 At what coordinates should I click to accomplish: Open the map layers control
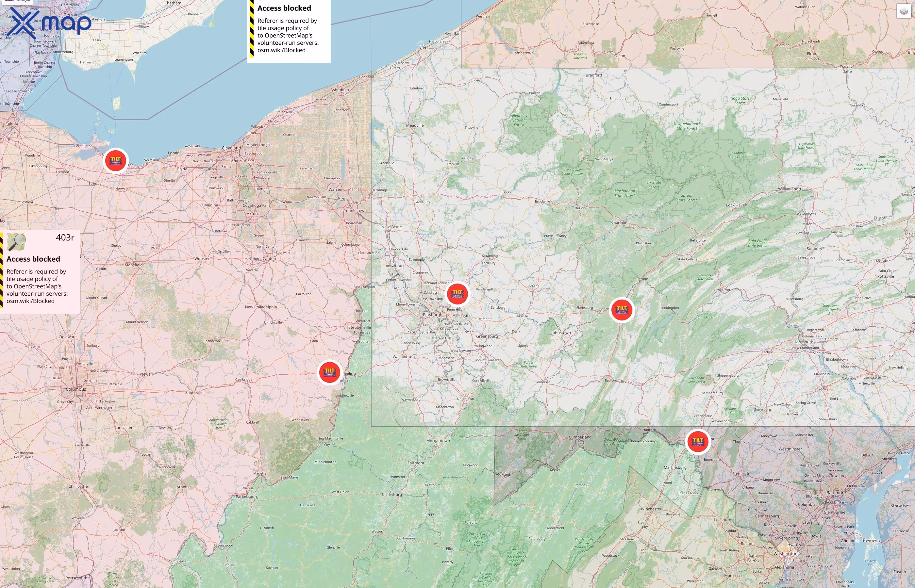(x=904, y=11)
